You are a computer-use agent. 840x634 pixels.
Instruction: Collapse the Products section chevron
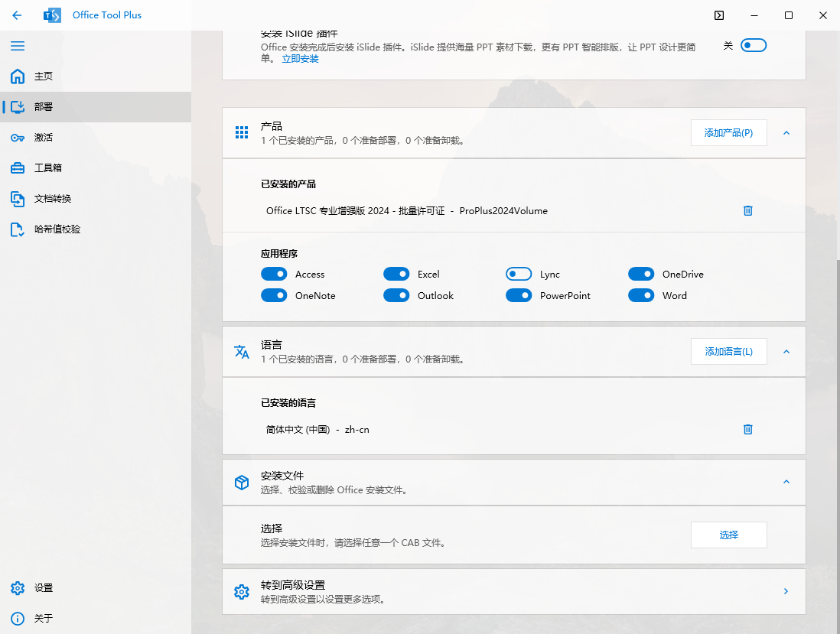[786, 133]
